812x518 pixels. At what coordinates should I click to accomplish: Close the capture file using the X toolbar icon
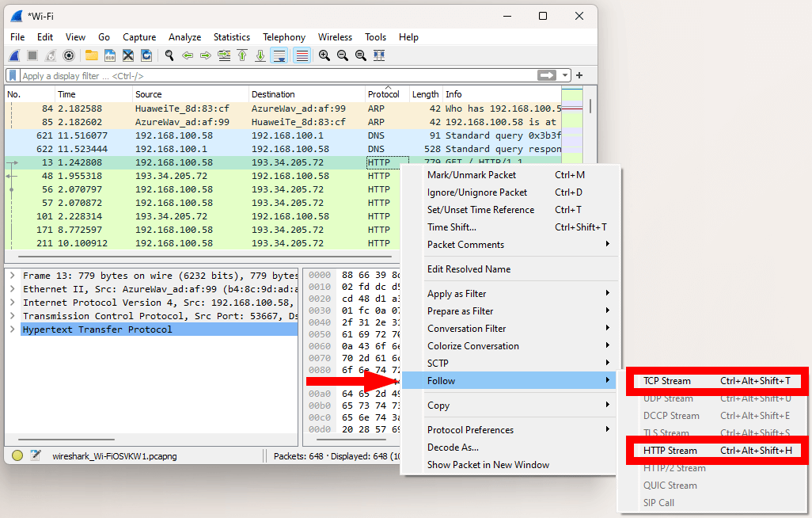click(x=128, y=55)
